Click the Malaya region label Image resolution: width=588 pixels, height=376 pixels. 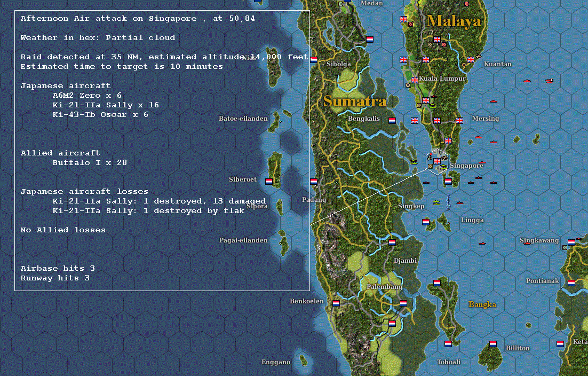[x=454, y=21]
